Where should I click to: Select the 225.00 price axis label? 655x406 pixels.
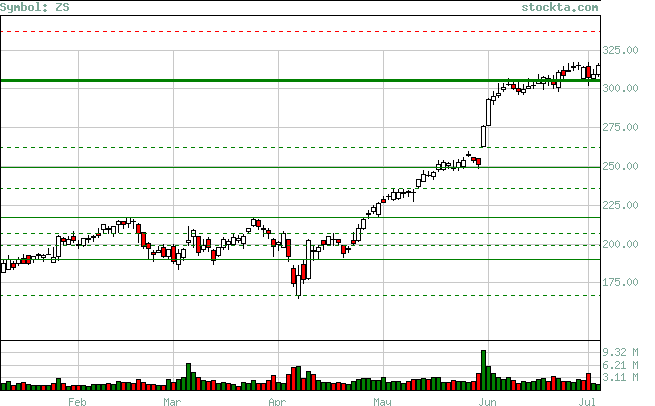pyautogui.click(x=620, y=205)
